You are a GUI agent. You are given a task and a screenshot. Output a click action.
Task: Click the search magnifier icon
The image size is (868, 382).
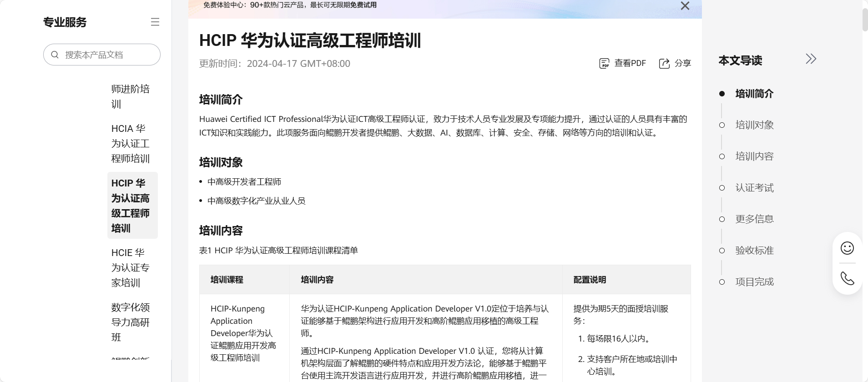point(55,55)
